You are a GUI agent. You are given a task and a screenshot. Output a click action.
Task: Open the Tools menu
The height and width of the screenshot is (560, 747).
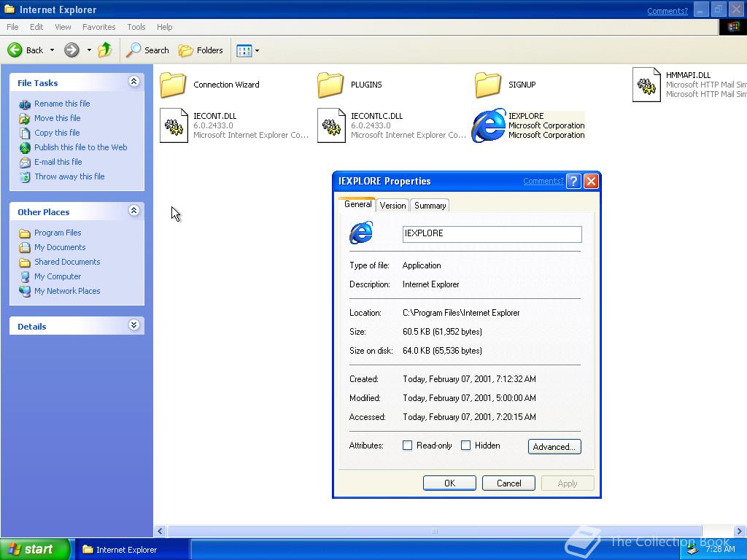point(136,27)
